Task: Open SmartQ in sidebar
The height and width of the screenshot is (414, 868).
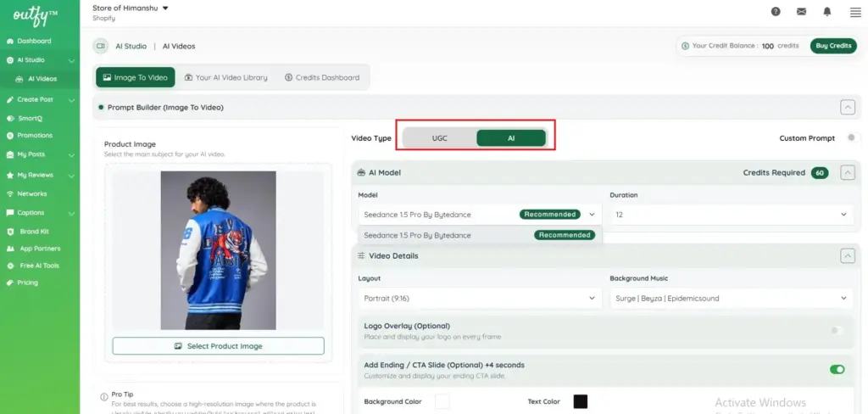Action: click(x=30, y=118)
